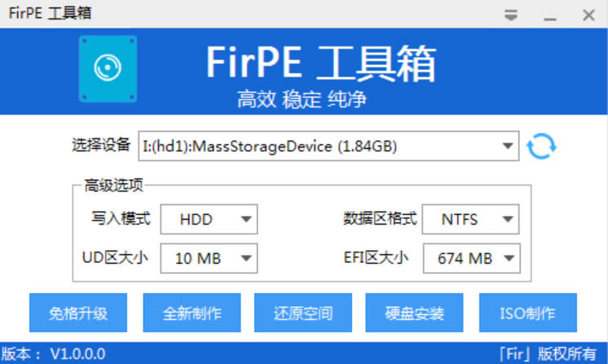608x364 pixels.
Task: Click the 「Fir」版权所有 copyright text
Action: tap(548, 354)
